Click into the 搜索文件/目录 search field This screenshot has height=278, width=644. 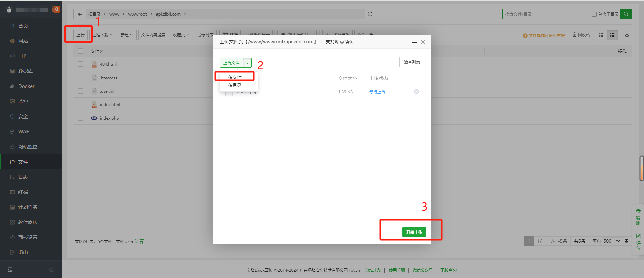[x=547, y=14]
